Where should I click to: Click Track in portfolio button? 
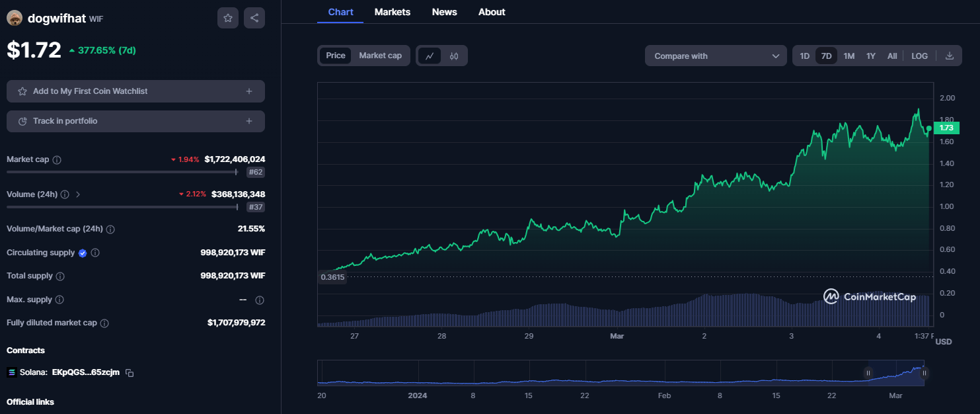point(135,121)
